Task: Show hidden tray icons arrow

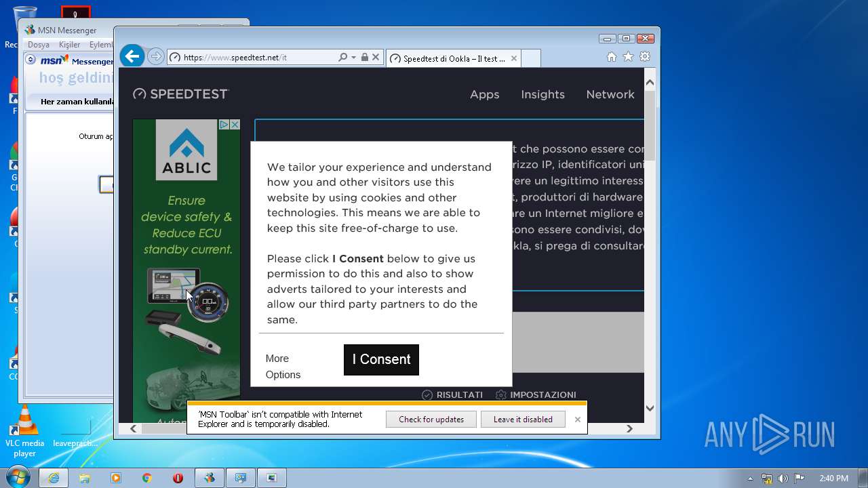Action: point(751,479)
